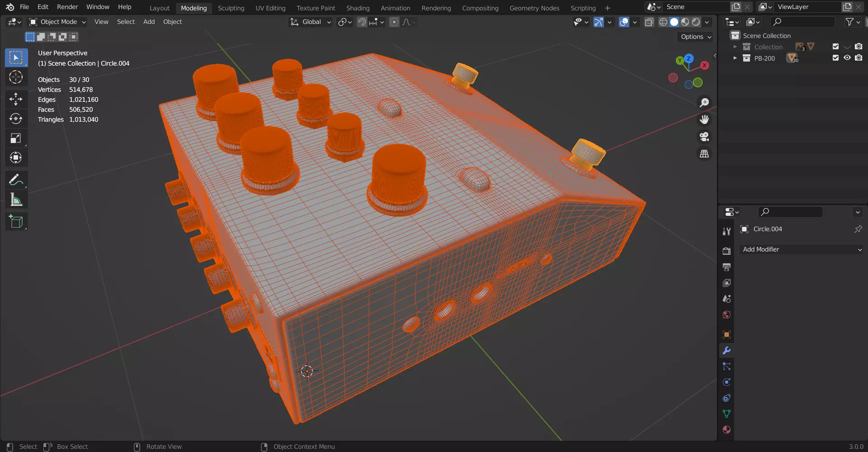868x452 pixels.
Task: Open the viewport shading options dropdown
Action: click(x=707, y=22)
